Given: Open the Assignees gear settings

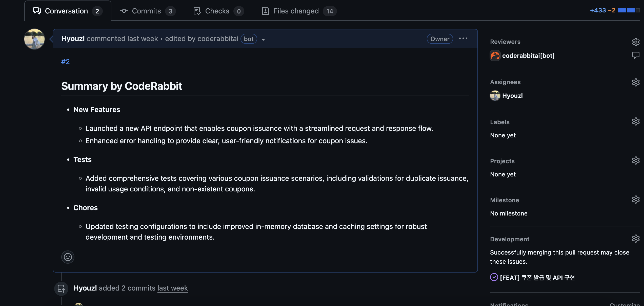Looking at the screenshot, I should click(636, 82).
